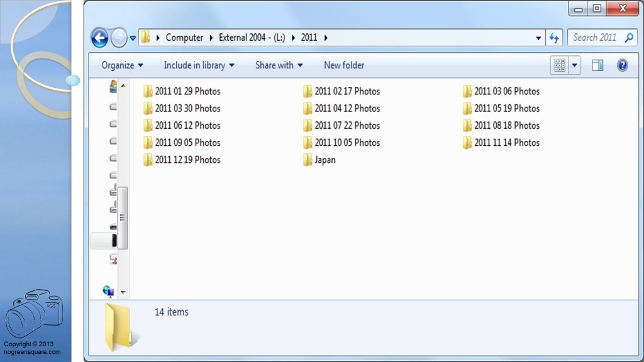Viewport: 644px width, 362px height.
Task: Click the navigation pane scrollbar thumb
Action: (123, 218)
